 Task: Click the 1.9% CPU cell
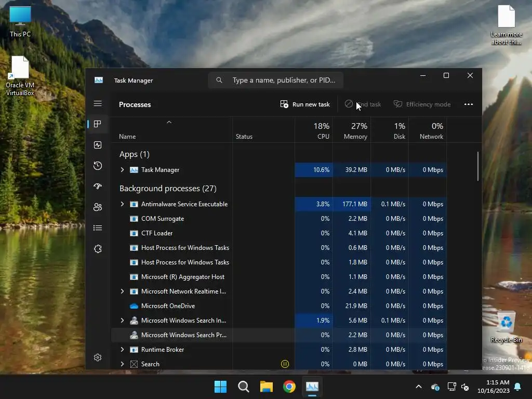pyautogui.click(x=314, y=320)
